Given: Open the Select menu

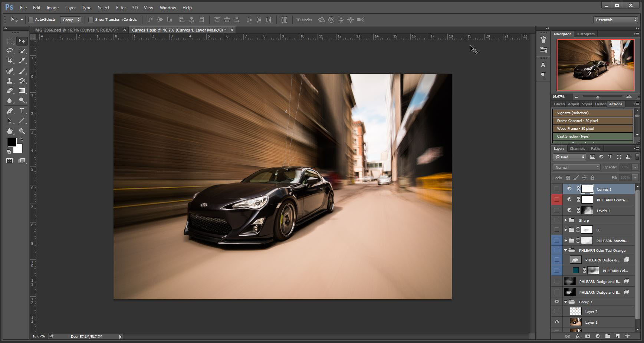Looking at the screenshot, I should [103, 7].
